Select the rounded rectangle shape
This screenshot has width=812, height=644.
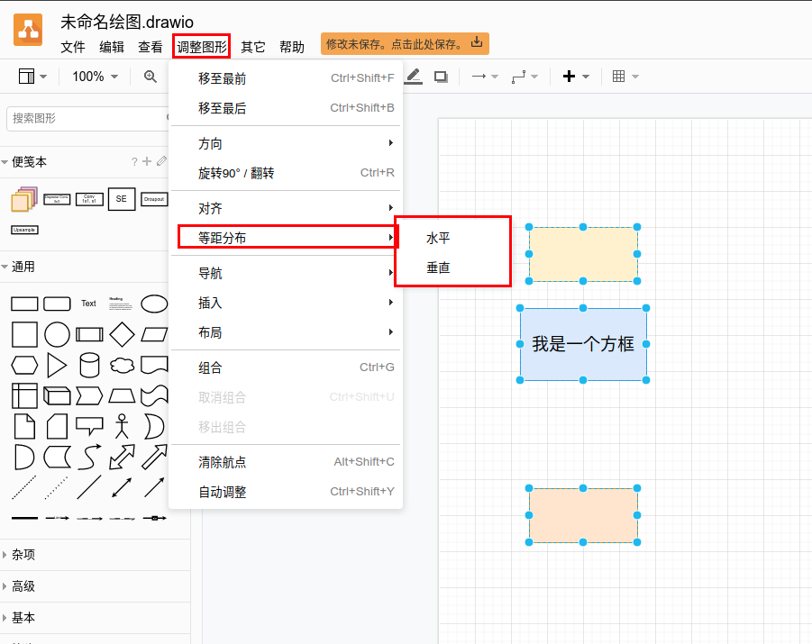pyautogui.click(x=57, y=304)
